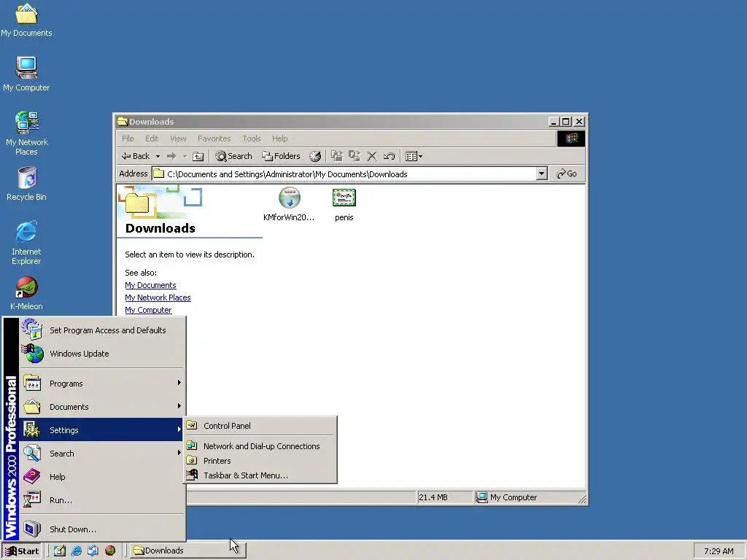Click the Windows logo throbber
The width and height of the screenshot is (747, 560).
coord(571,139)
